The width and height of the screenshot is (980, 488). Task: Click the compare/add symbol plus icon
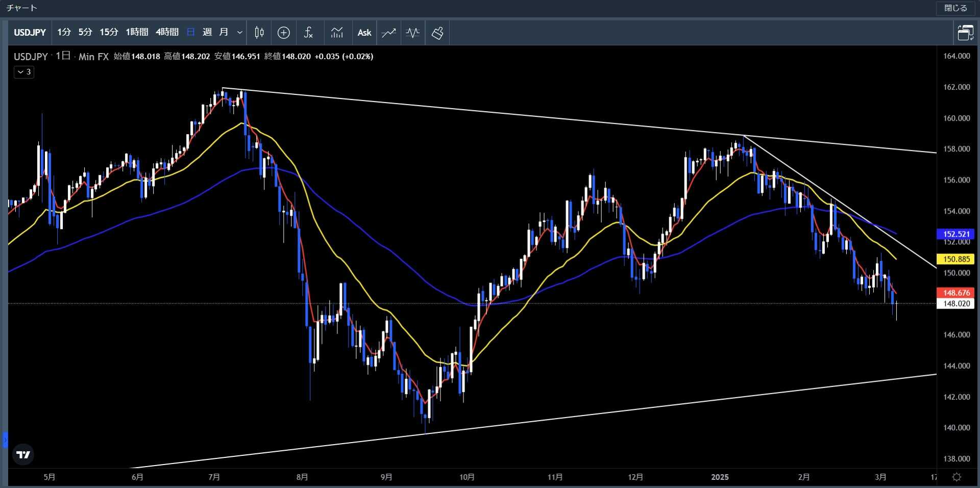click(284, 33)
